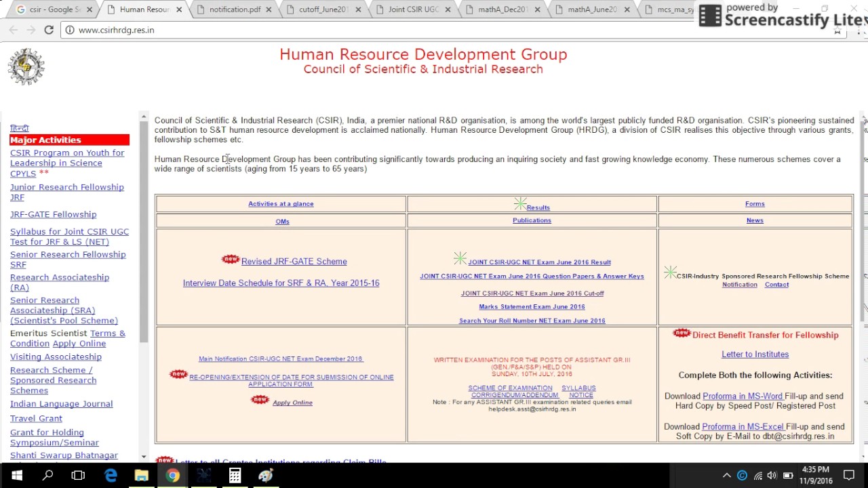Viewport: 868px width, 488px height.
Task: Open volume control tray icon
Action: pyautogui.click(x=772, y=476)
